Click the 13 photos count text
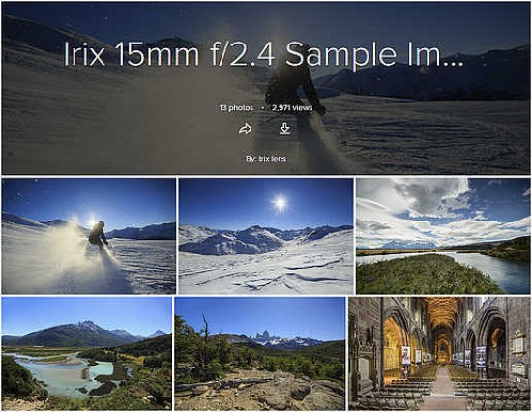This screenshot has height=412, width=532. 236,108
